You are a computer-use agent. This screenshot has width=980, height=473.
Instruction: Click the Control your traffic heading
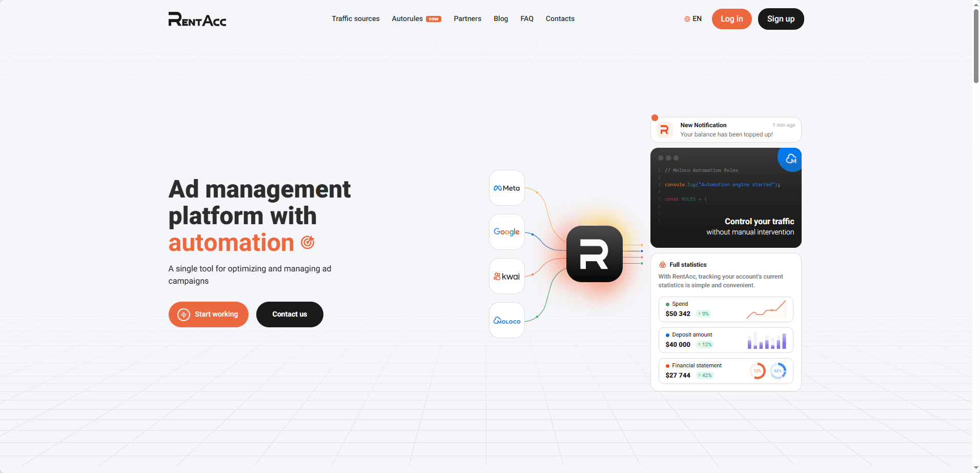[759, 221]
